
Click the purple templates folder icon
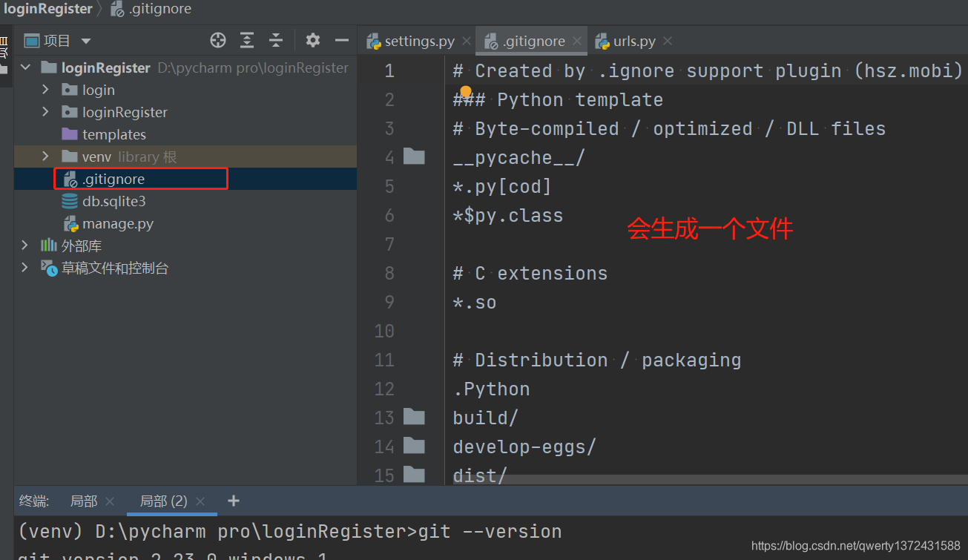coord(70,134)
